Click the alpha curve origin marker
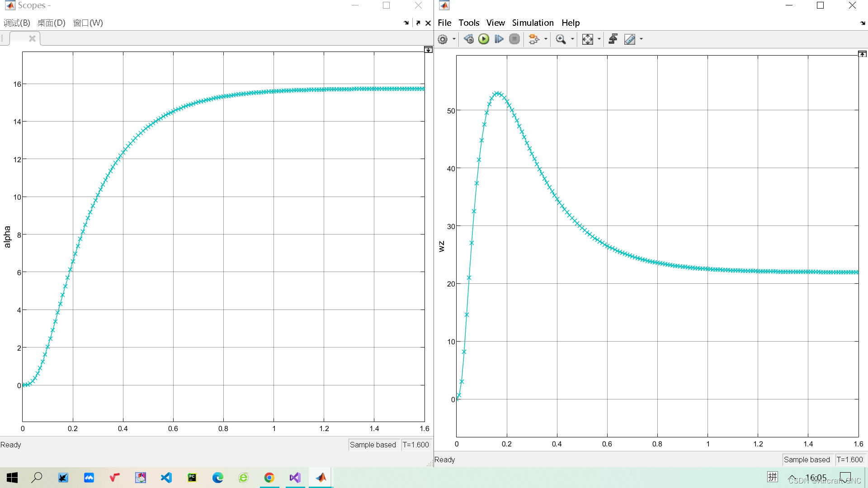The width and height of the screenshot is (868, 488). [x=24, y=385]
